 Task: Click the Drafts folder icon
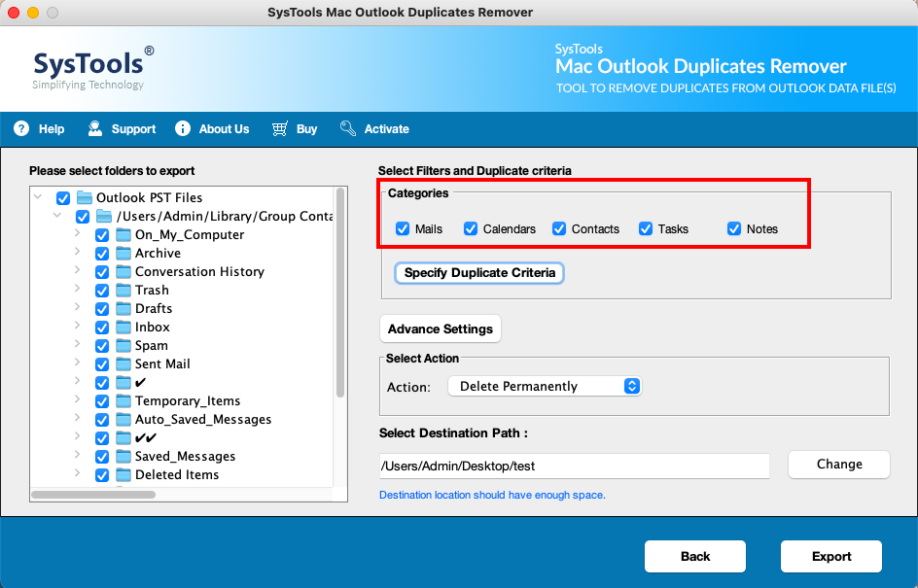coord(124,308)
